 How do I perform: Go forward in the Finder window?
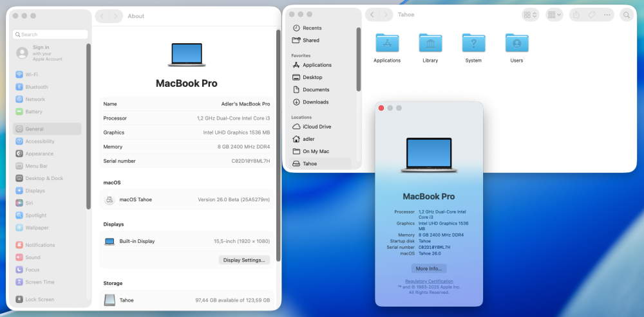(385, 15)
